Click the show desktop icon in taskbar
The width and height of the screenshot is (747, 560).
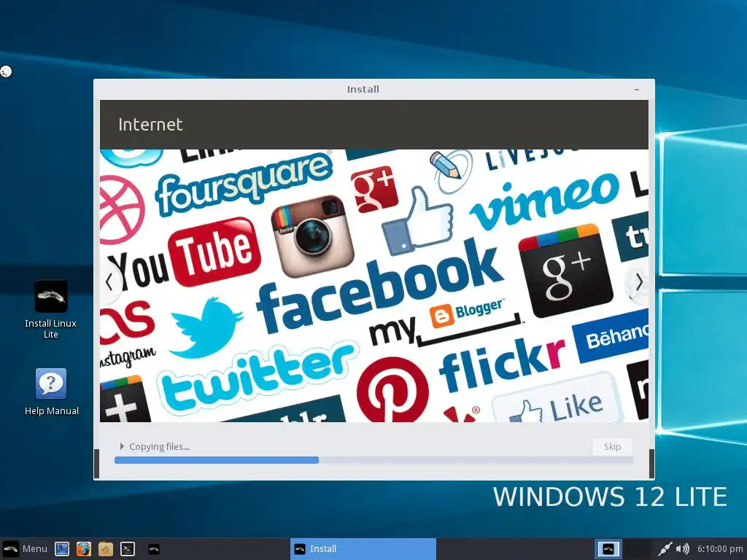[62, 549]
